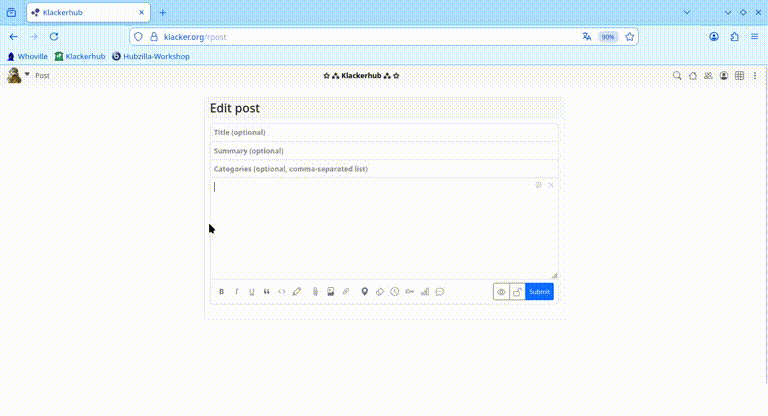Screen dimensions: 768x416
Task: Toggle comments with the speech bubble icon
Action: (440, 292)
